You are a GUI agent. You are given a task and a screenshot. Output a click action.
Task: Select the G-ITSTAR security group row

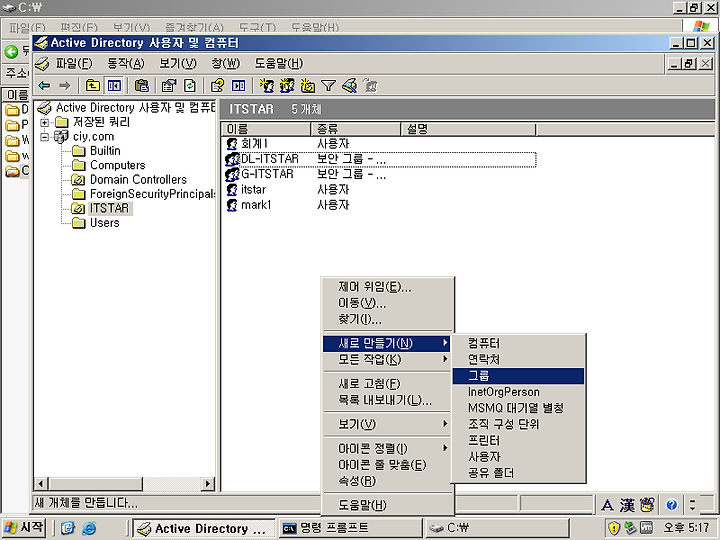[381, 174]
